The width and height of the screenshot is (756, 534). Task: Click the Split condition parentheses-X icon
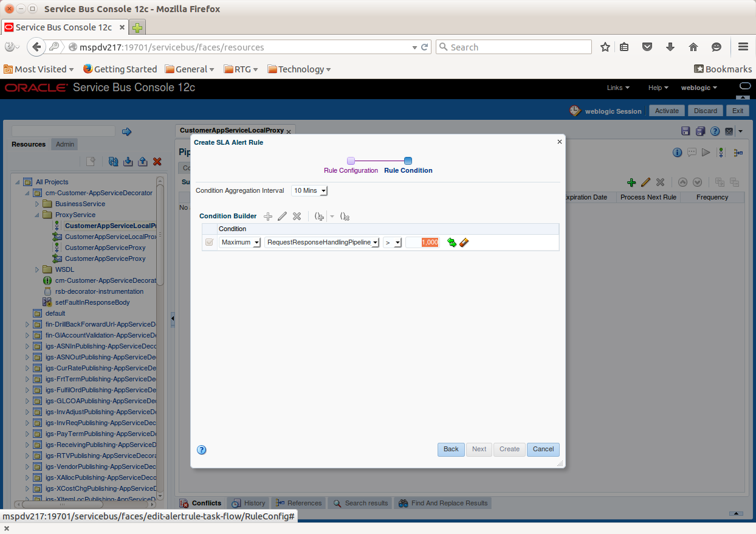point(345,216)
